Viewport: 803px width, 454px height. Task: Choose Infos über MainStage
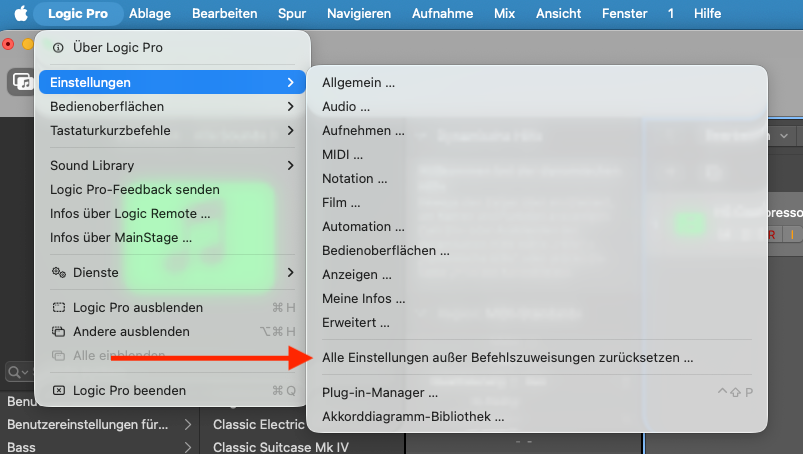[173, 237]
